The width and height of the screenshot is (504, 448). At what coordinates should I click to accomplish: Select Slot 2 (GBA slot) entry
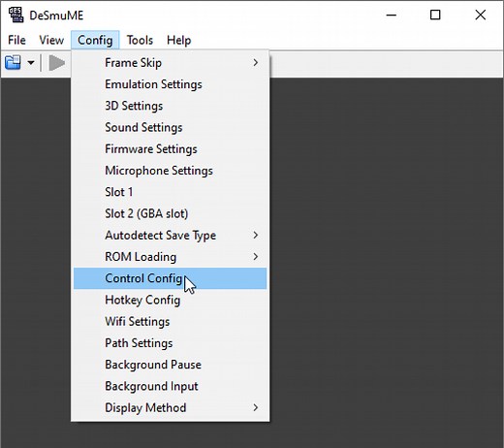pyautogui.click(x=170, y=213)
